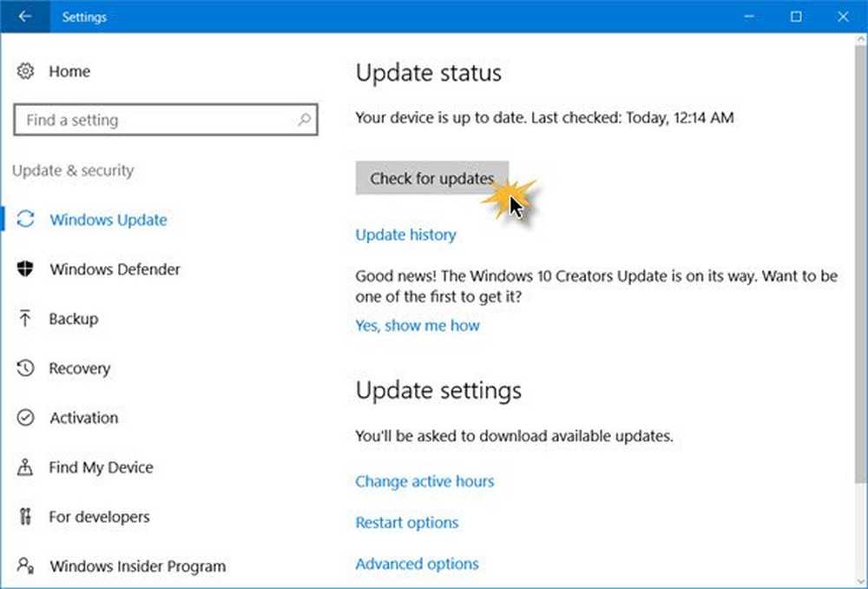This screenshot has height=589, width=868.
Task: Click 'You'll be asked to download' text
Action: click(x=514, y=435)
